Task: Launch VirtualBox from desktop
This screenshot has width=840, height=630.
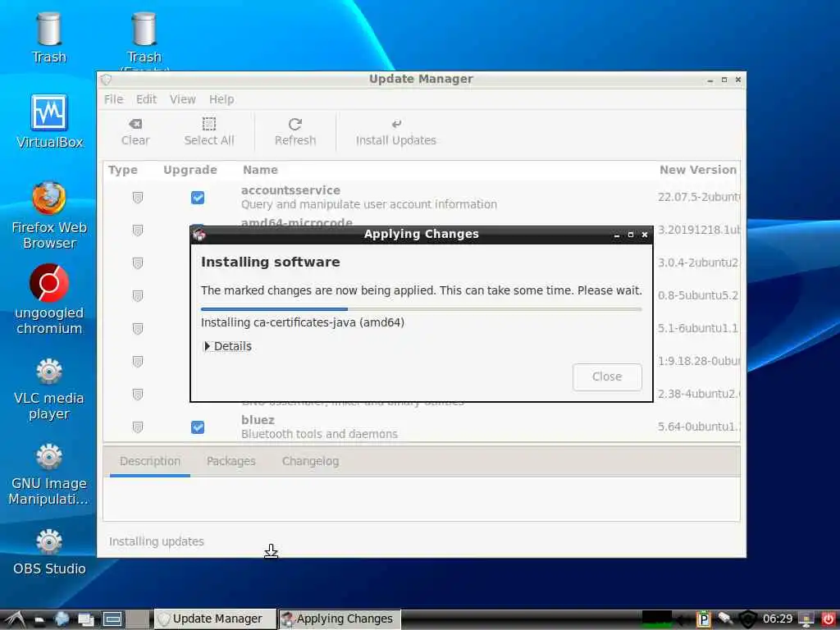Action: pos(48,121)
